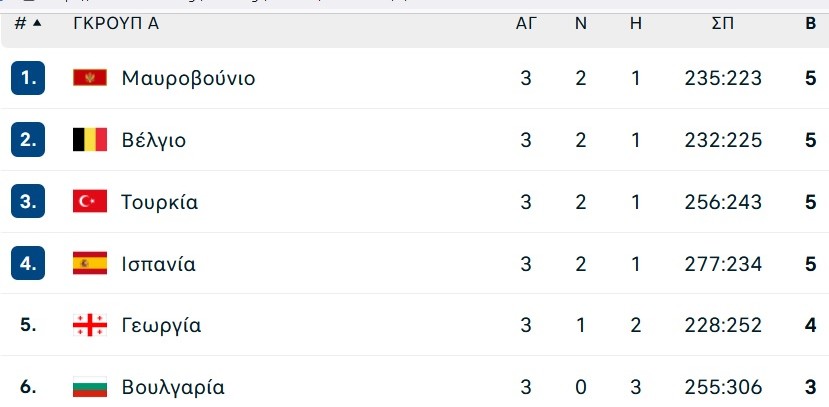Open the Τουρκία team link
The image size is (829, 407).
click(160, 202)
